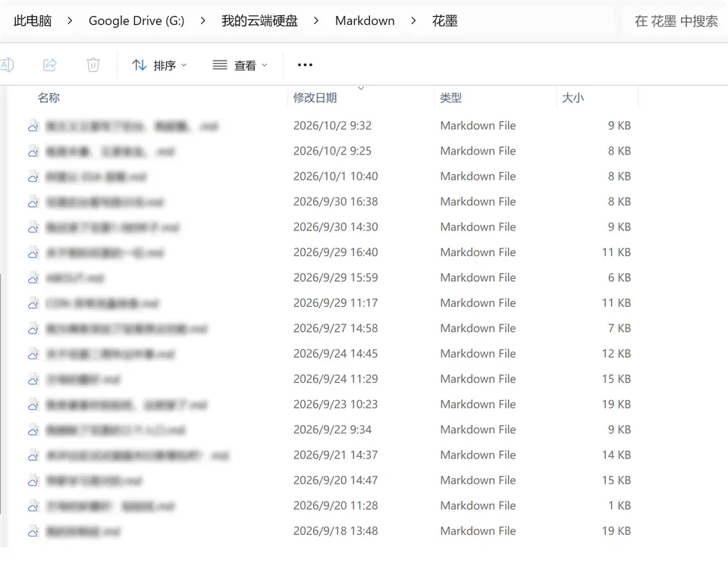Click Google Drive (G:) breadcrumb
The image size is (728, 563).
[136, 21]
